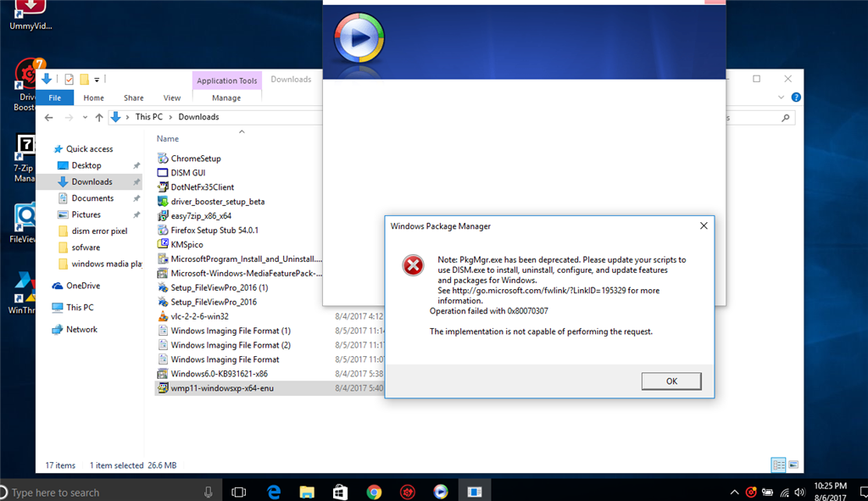The image size is (868, 501).
Task: Open Pictures in the navigation pane
Action: (86, 214)
